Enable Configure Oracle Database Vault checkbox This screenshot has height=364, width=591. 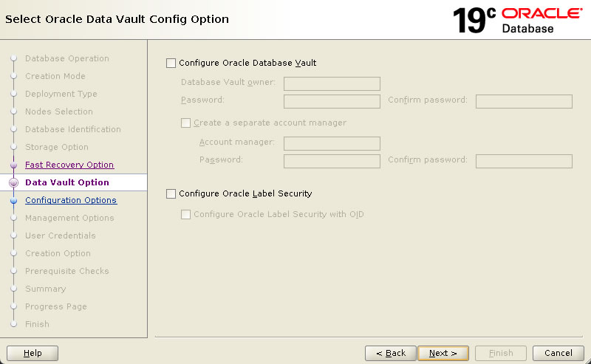(171, 63)
